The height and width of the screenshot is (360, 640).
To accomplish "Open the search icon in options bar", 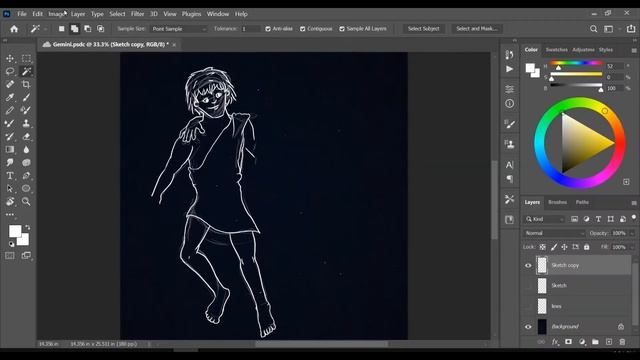I will coord(593,29).
